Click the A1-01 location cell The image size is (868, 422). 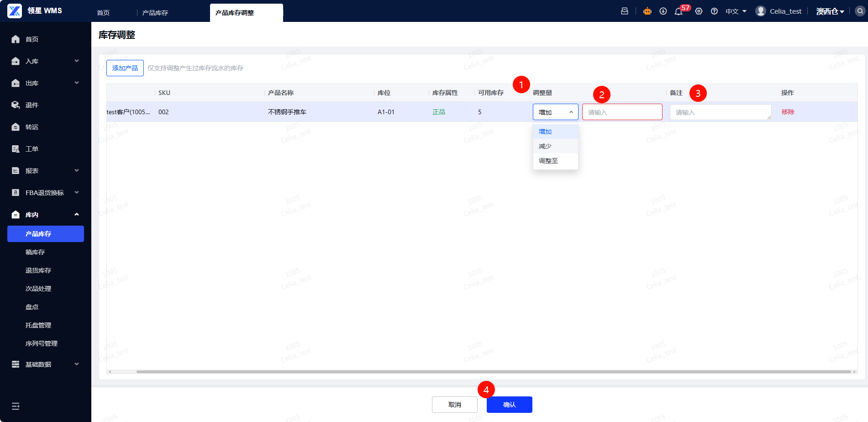pyautogui.click(x=386, y=112)
